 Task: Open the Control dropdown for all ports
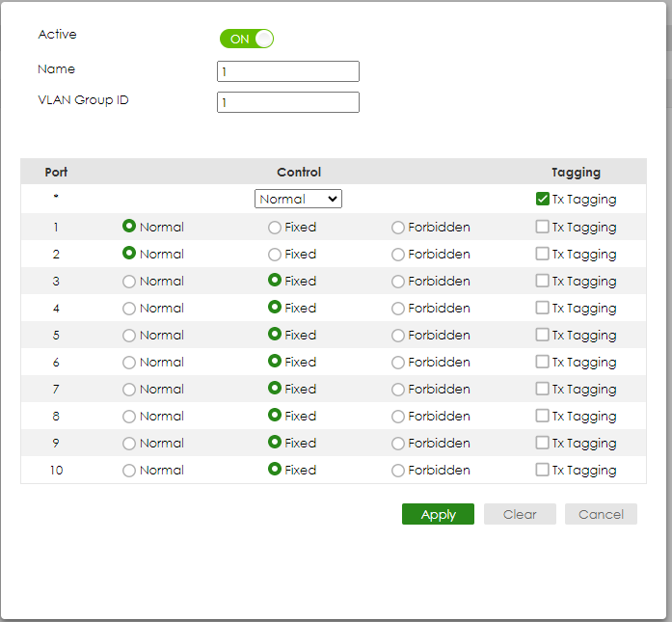pos(298,199)
